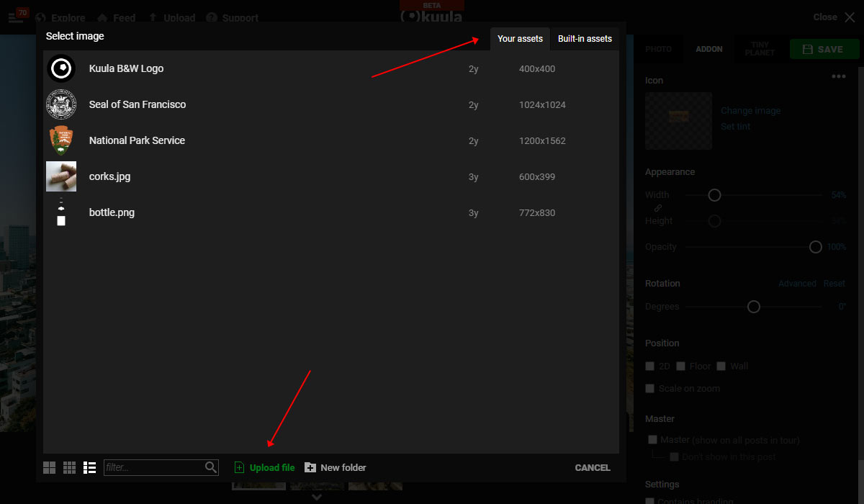Image resolution: width=864 pixels, height=504 pixels.
Task: Open the three-dots menu beside Icon
Action: pyautogui.click(x=839, y=76)
